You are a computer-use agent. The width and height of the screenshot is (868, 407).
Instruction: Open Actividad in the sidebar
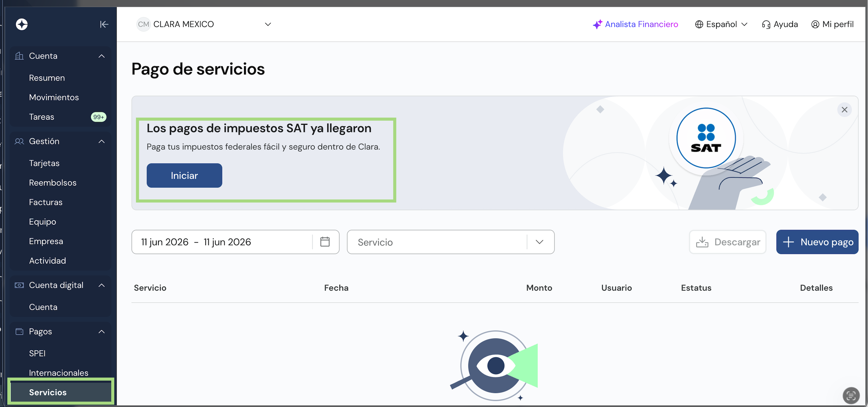(47, 261)
